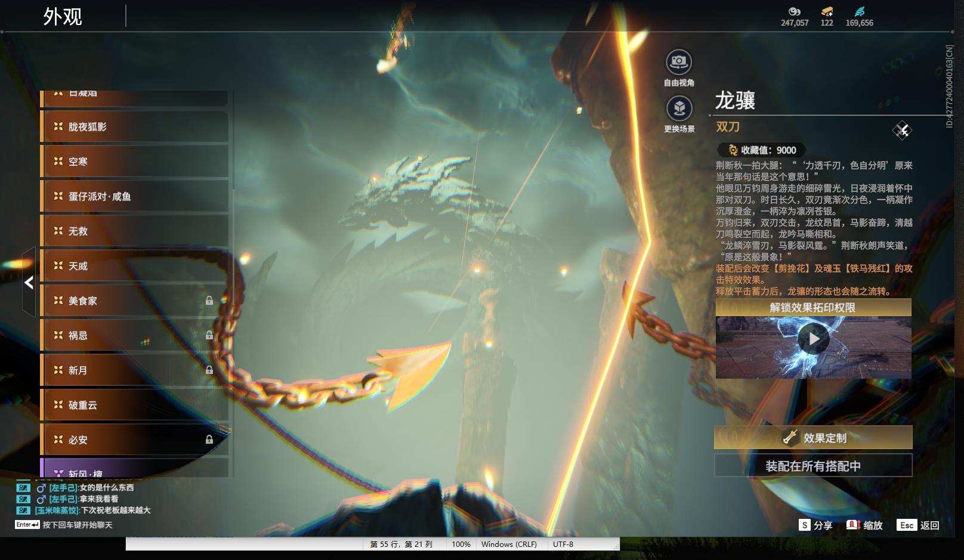
Task: Click the gold bar currency icon
Action: click(x=827, y=11)
